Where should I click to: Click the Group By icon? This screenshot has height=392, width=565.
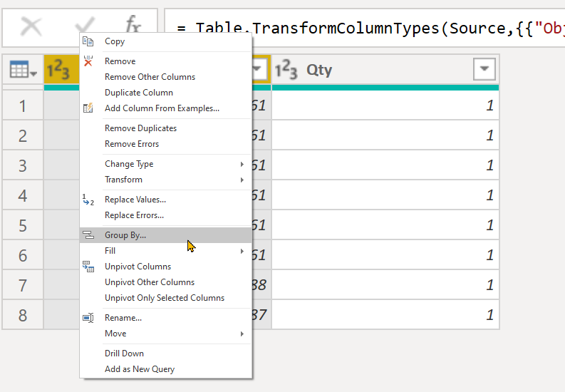click(88, 235)
